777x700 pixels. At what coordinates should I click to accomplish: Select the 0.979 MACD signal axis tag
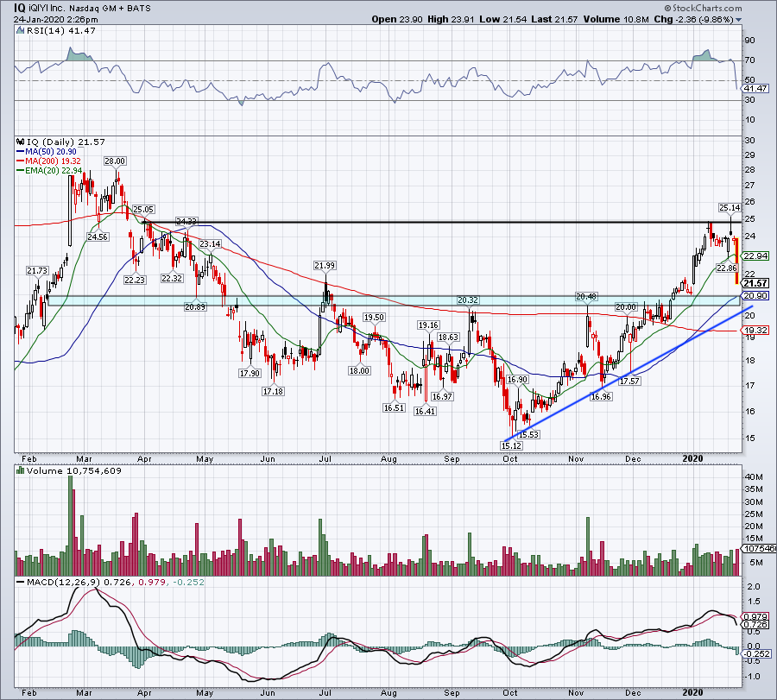click(x=756, y=617)
